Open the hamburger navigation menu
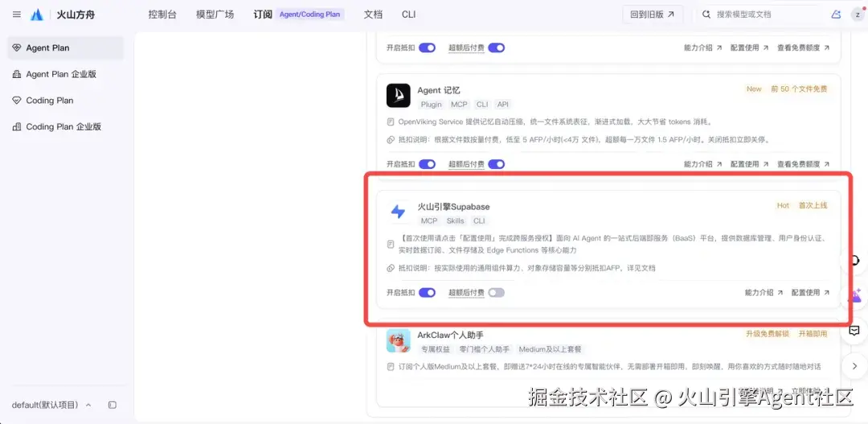 click(17, 14)
